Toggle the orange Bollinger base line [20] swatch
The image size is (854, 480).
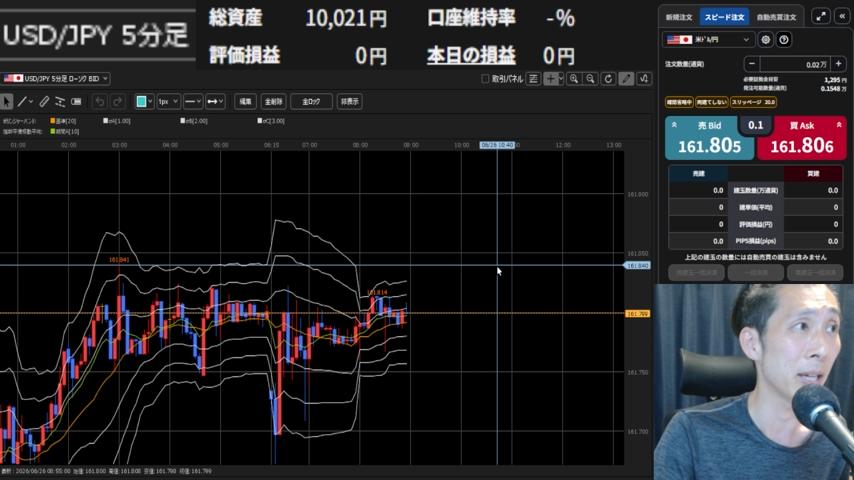53,121
